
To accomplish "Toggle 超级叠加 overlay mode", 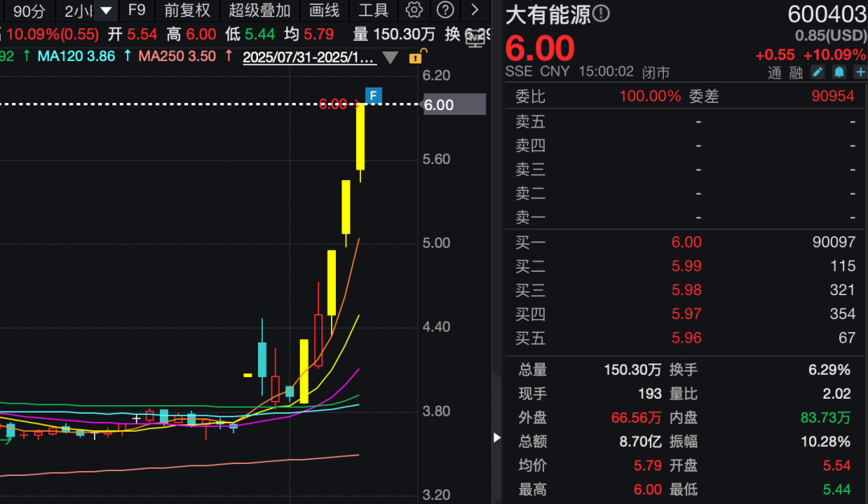I will 259,10.
